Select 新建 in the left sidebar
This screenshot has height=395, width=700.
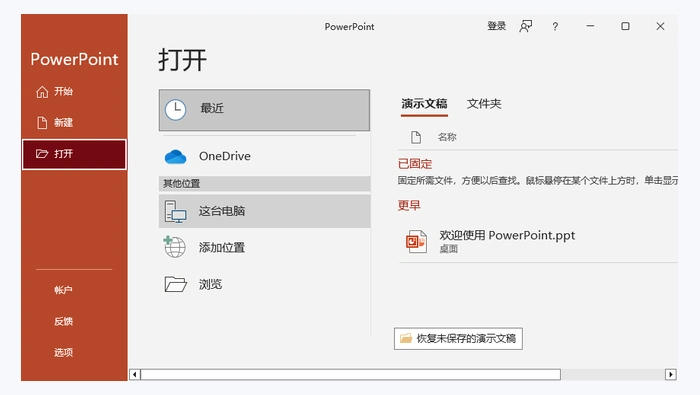point(74,123)
